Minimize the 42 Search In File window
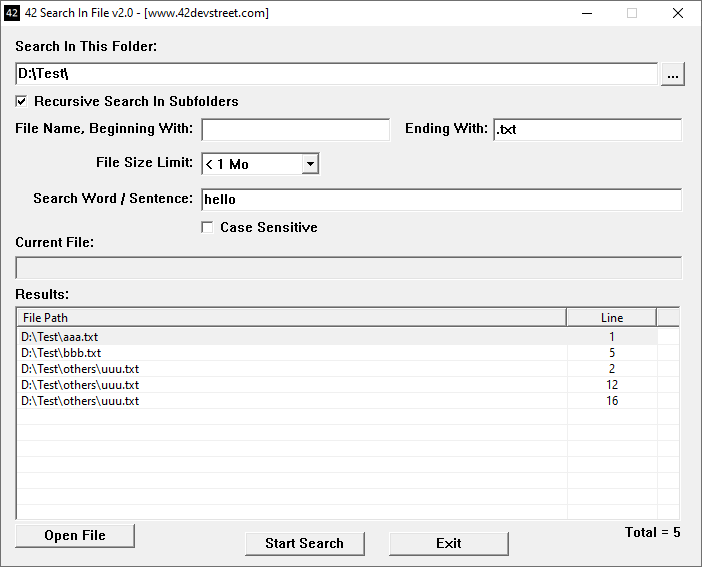Screen dimensions: 702x567 click(586, 13)
